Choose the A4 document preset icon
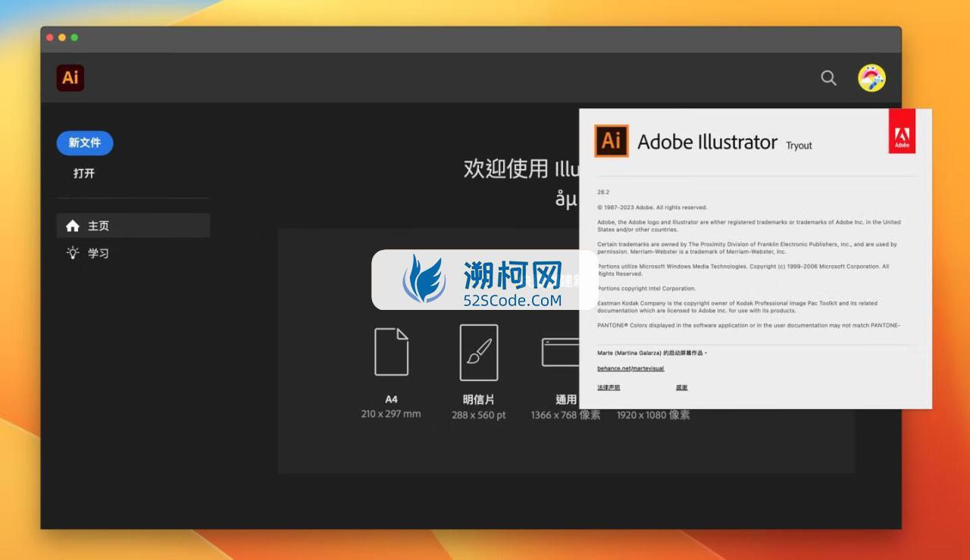Image resolution: width=970 pixels, height=560 pixels. pos(391,352)
